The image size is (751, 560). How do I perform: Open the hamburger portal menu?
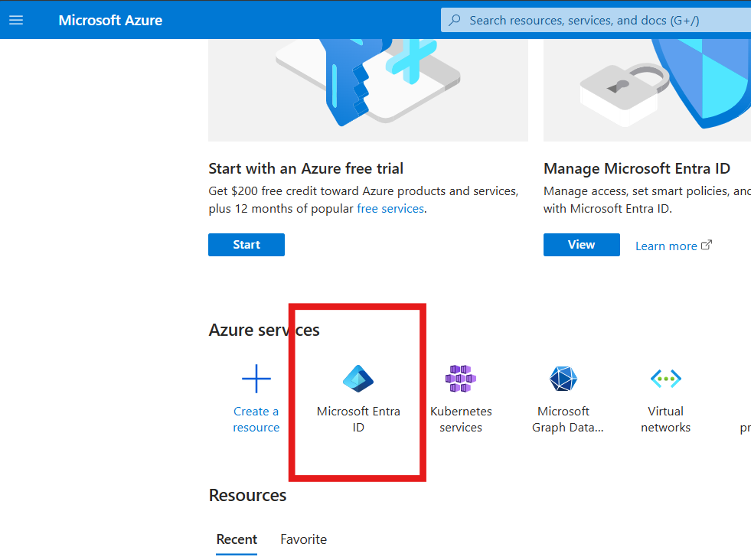(16, 20)
